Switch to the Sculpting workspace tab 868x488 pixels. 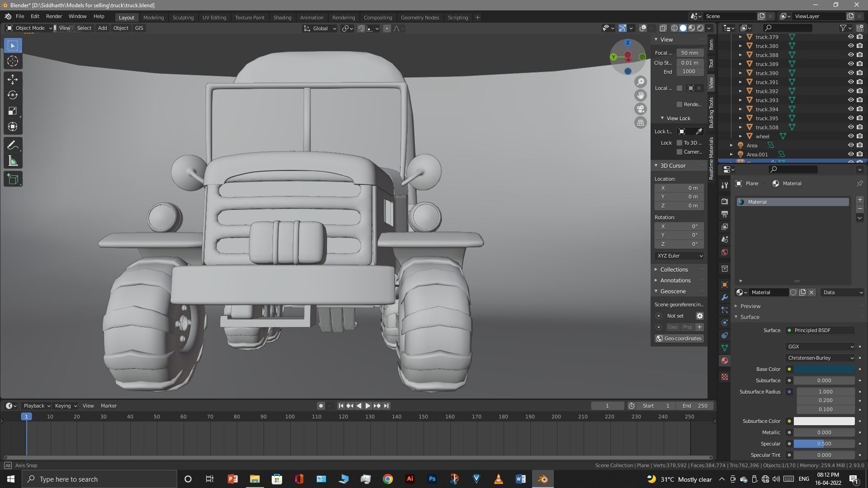(x=183, y=18)
